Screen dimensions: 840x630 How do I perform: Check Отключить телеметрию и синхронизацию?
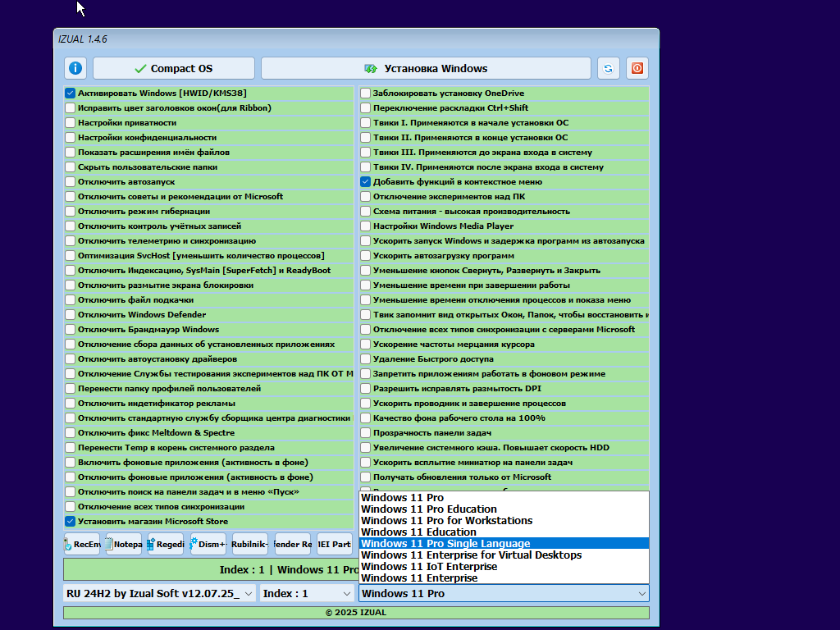(71, 241)
